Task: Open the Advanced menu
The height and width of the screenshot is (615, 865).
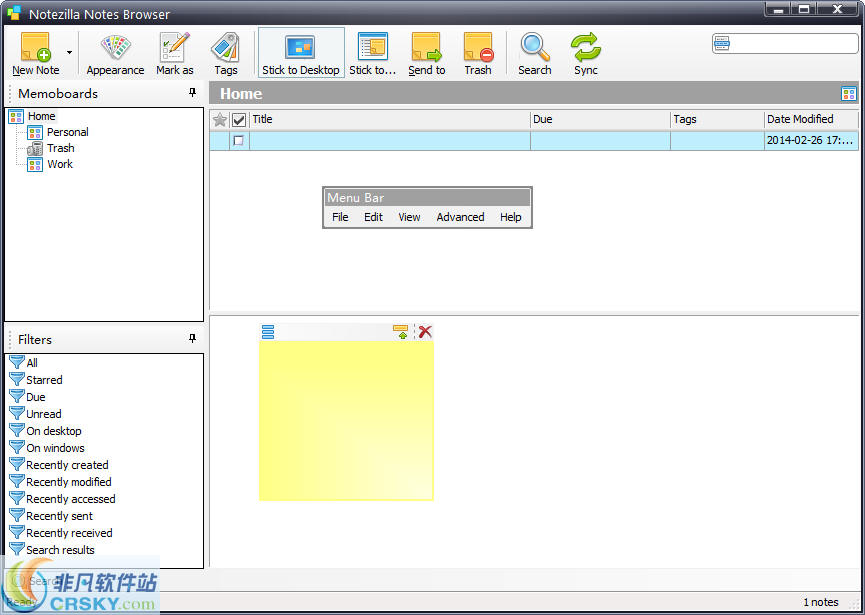Action: click(x=460, y=217)
